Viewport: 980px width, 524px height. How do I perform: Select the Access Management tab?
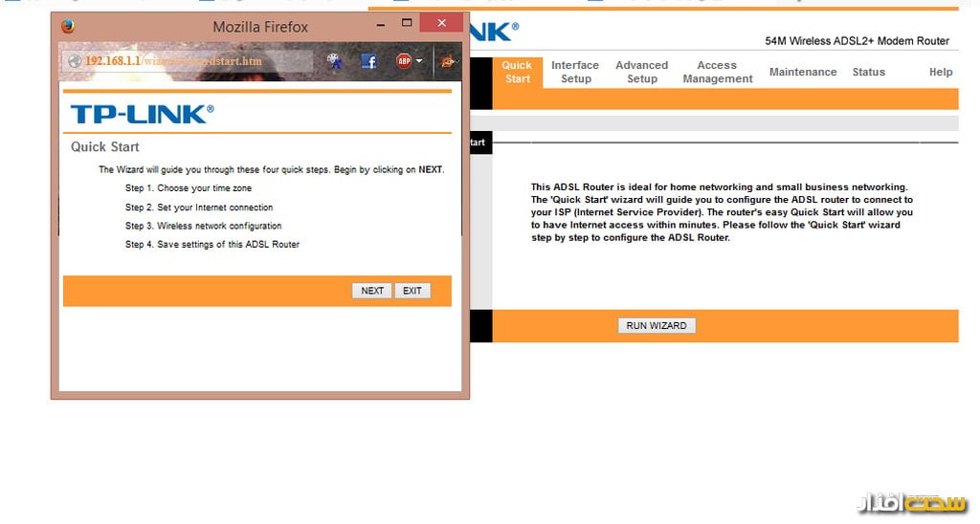click(x=717, y=73)
